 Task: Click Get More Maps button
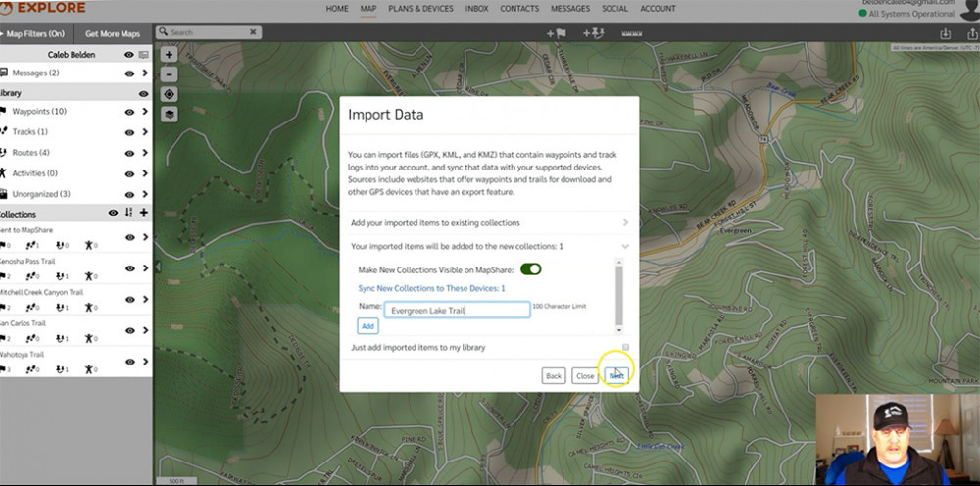click(x=113, y=33)
